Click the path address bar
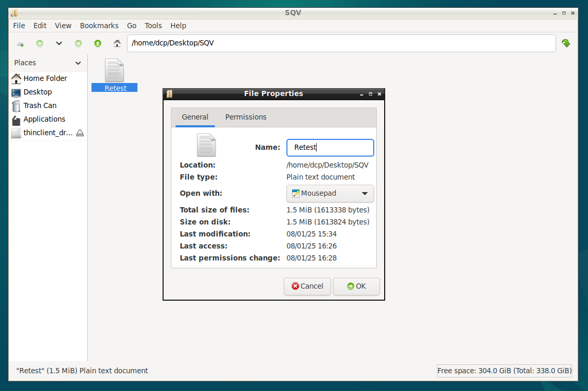 click(341, 43)
